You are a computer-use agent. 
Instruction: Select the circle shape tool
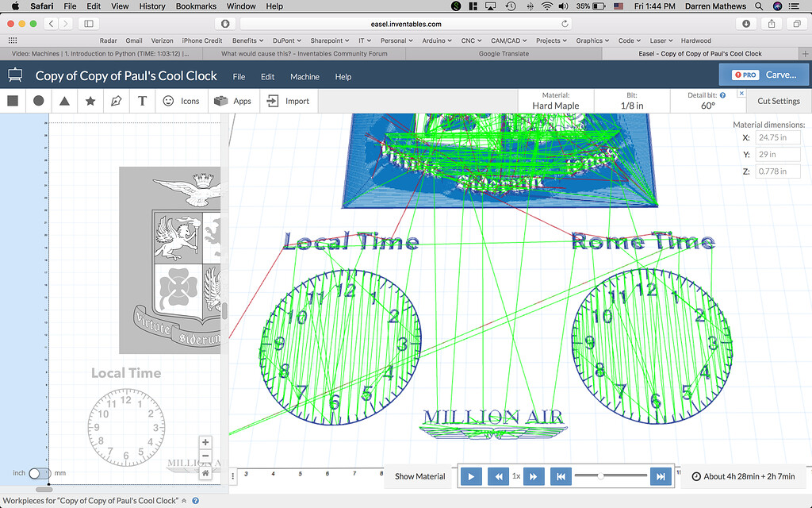(37, 101)
